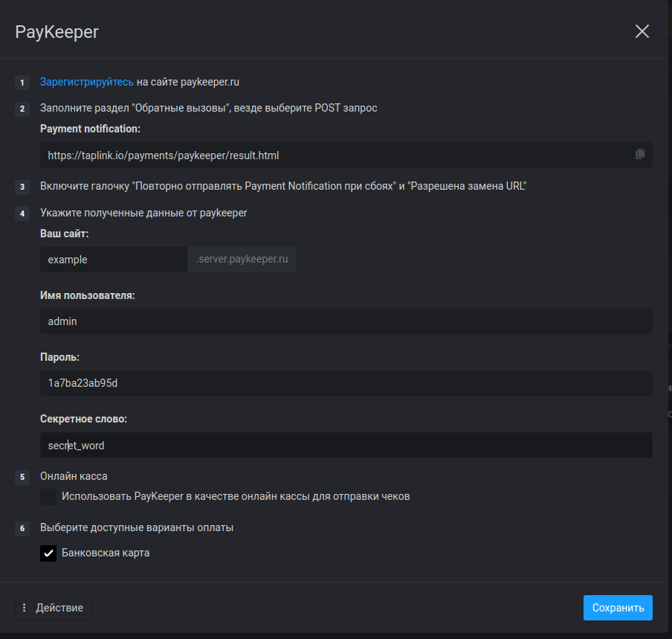Enable PayKeeper online cash register checkbox
The height and width of the screenshot is (639, 672).
point(48,497)
